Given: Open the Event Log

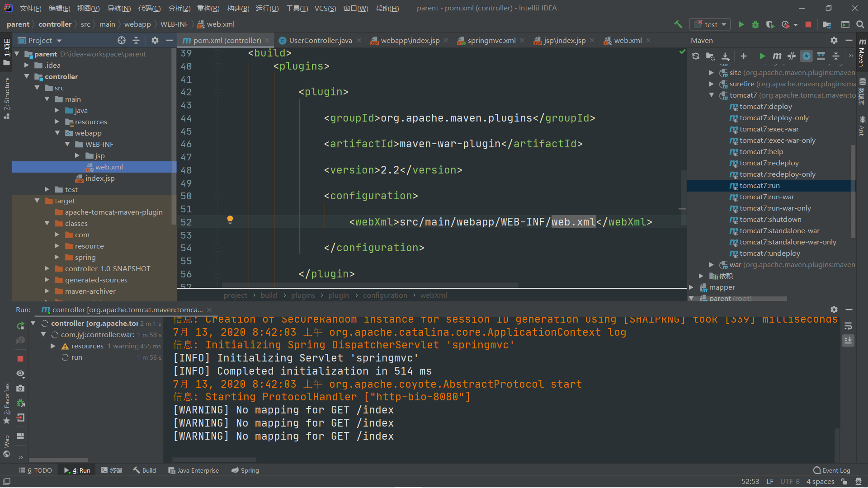Looking at the screenshot, I should tap(832, 470).
